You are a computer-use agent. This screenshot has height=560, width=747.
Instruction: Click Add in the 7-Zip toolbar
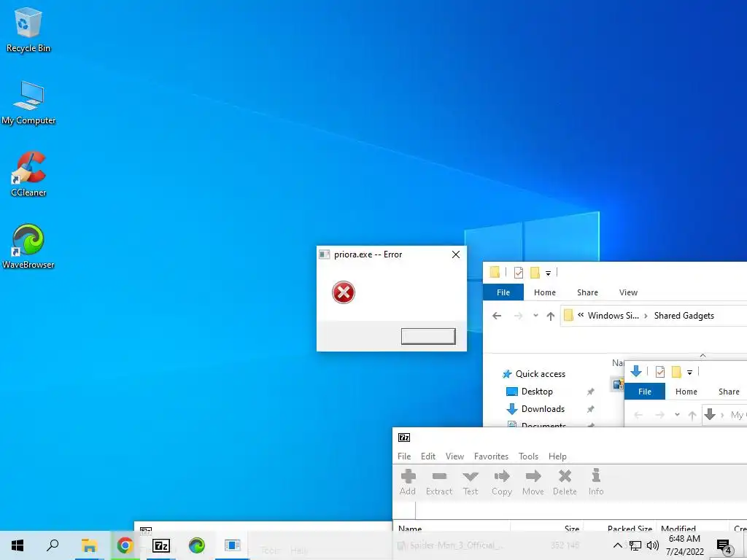click(408, 482)
